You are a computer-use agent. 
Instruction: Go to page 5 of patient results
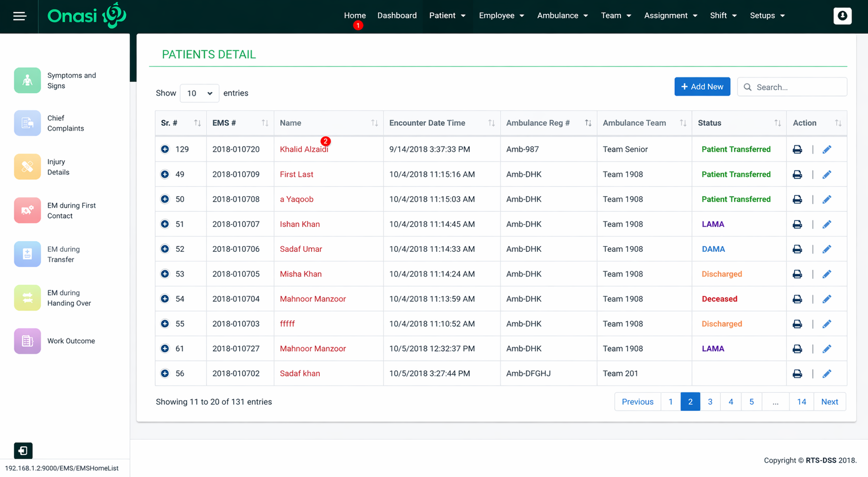751,402
